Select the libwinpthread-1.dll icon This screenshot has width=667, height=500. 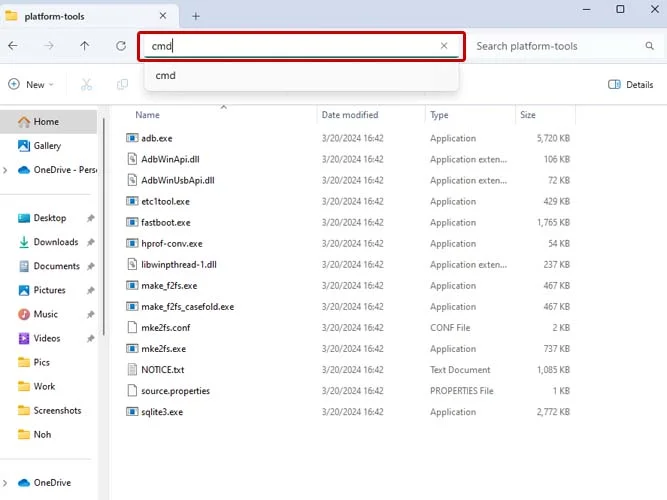pyautogui.click(x=132, y=264)
